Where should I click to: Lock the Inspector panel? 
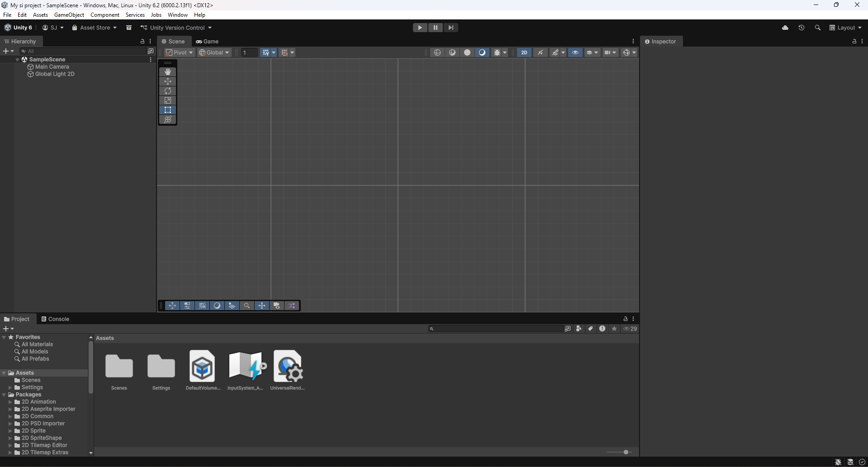click(x=854, y=41)
